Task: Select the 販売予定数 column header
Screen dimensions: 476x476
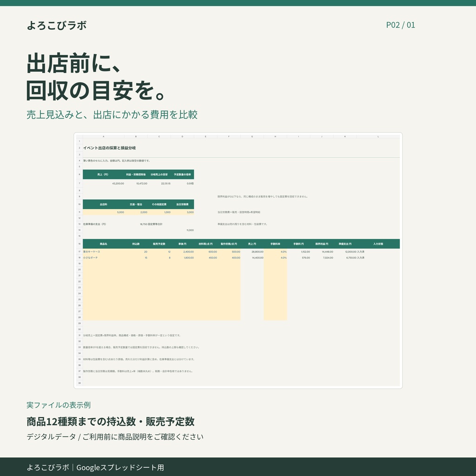Action: 159,244
